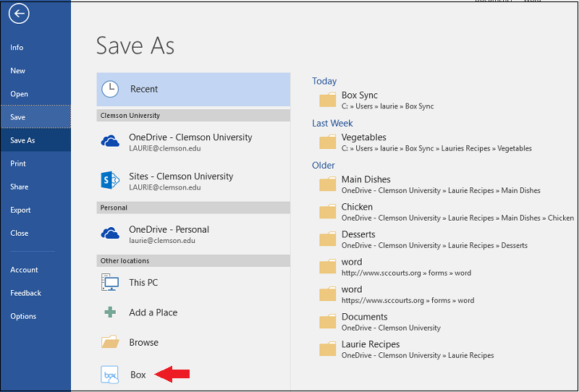This screenshot has height=392, width=579.
Task: Select OneDrive - Personal location
Action: click(193, 234)
